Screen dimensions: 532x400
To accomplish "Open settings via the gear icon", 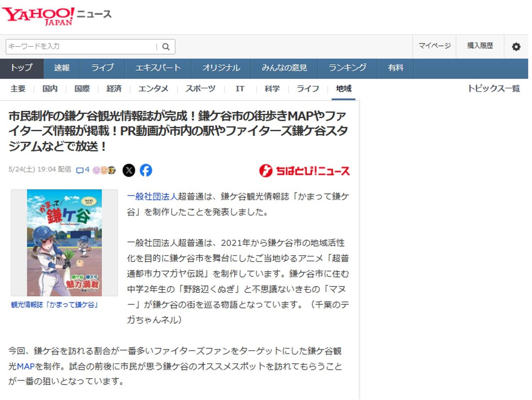I will (516, 46).
